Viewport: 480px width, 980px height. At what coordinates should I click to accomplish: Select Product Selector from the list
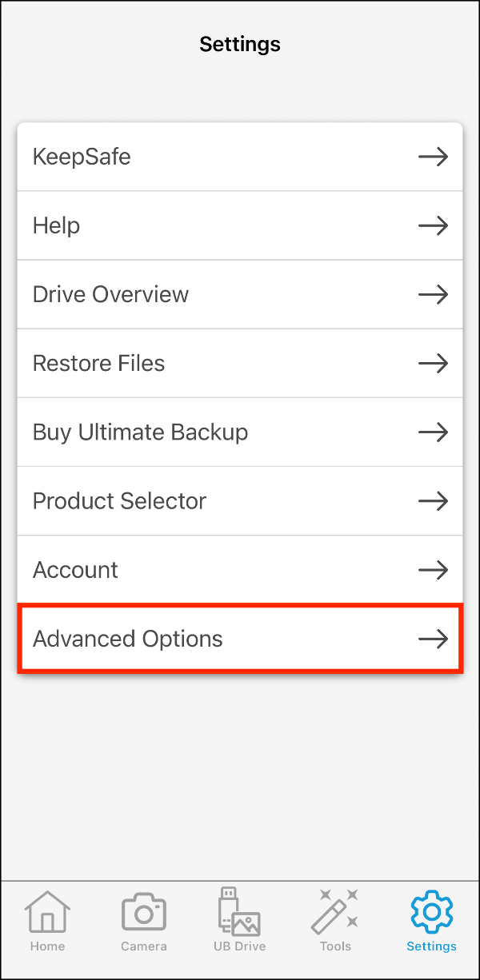point(240,501)
